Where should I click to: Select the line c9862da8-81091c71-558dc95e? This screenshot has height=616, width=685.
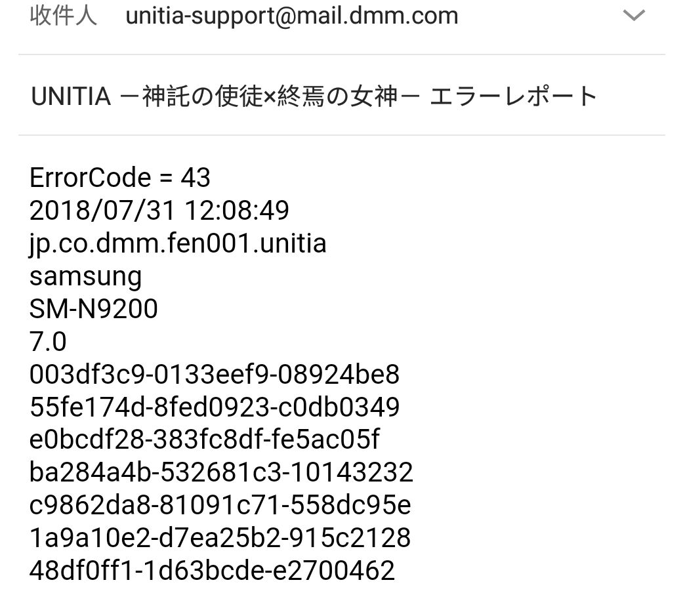[220, 505]
